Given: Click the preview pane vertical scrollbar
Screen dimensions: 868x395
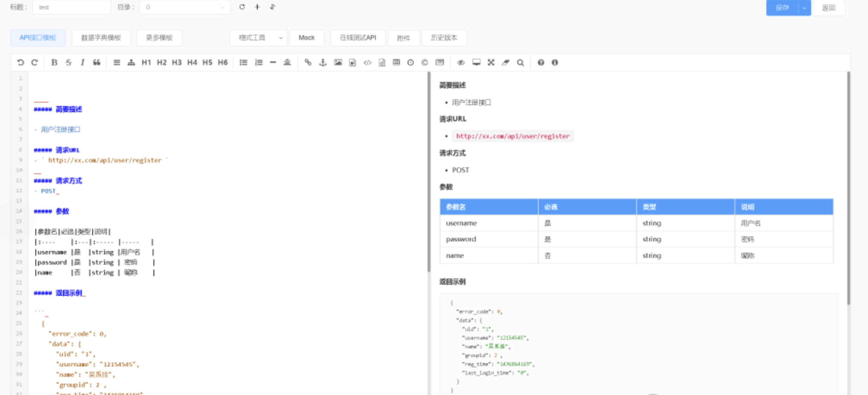Looking at the screenshot, I should tap(849, 188).
